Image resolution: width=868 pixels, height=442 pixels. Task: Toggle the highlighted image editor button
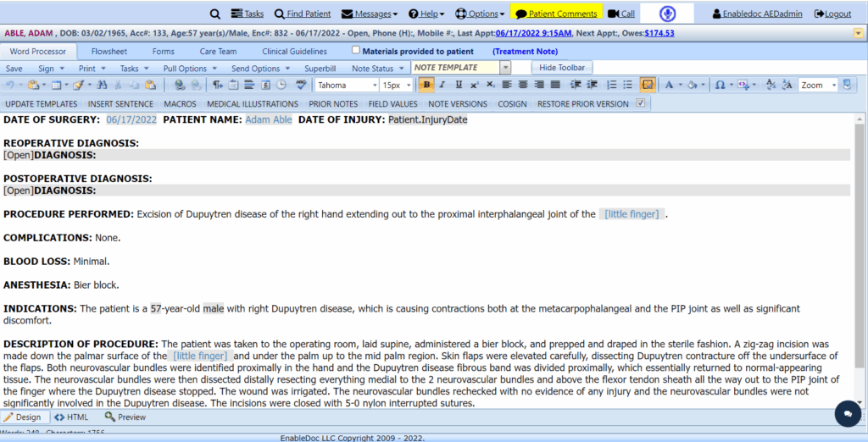coord(647,86)
